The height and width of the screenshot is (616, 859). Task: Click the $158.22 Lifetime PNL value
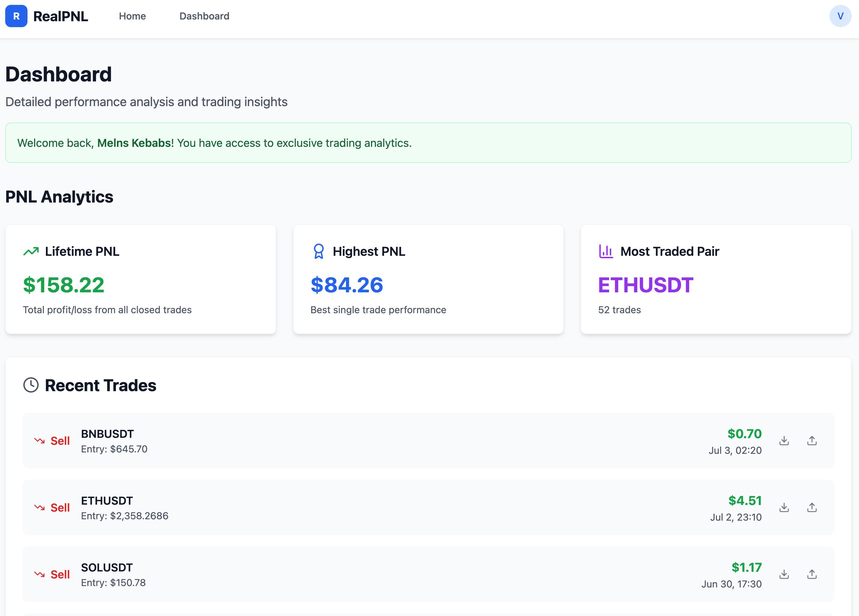tap(64, 285)
